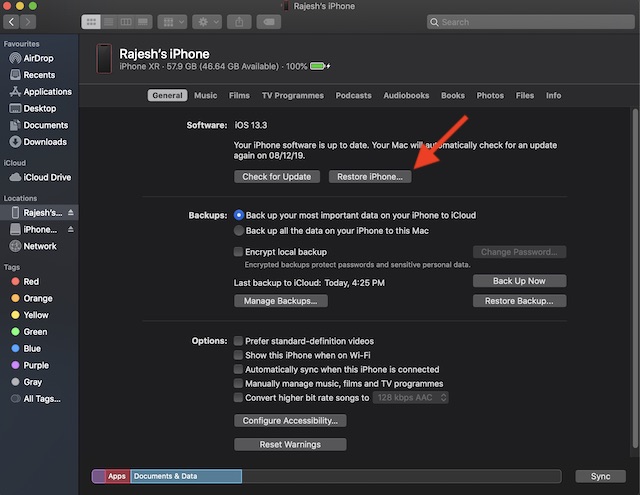Tick Manually manage music, films and TV
The image size is (640, 495).
pos(238,384)
